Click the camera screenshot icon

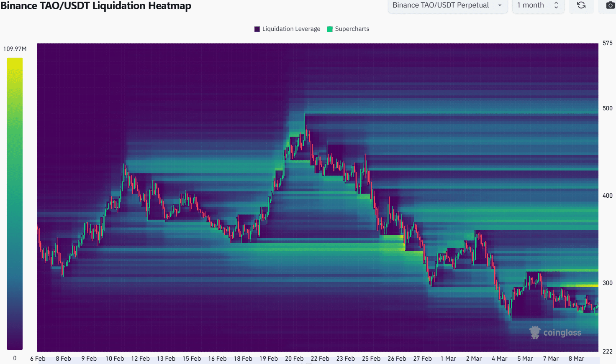[610, 5]
